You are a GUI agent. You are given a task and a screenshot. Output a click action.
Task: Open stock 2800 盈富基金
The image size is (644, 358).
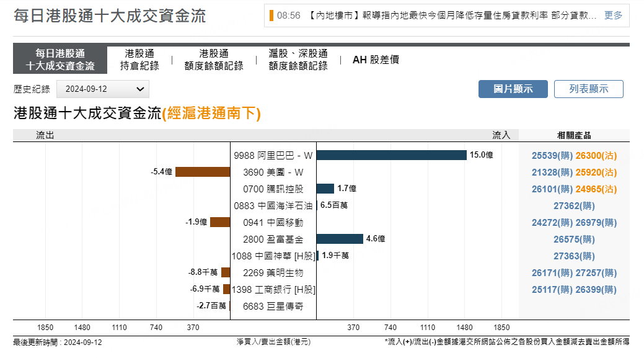click(x=273, y=239)
